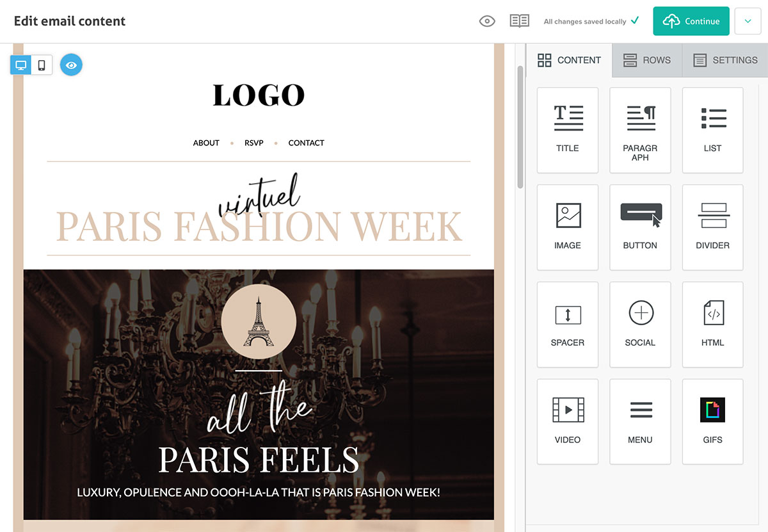Select the GIFs content block
This screenshot has height=532, width=768.
click(x=712, y=422)
